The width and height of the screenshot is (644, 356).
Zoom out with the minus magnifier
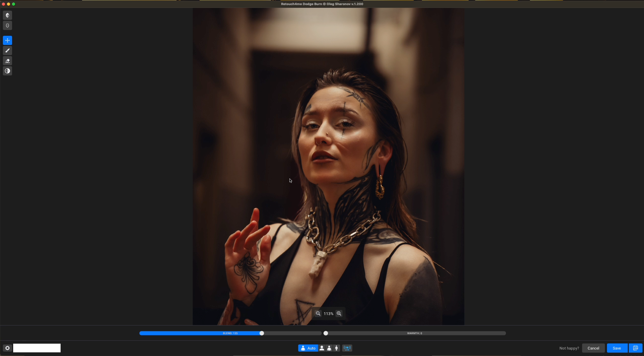(x=318, y=314)
